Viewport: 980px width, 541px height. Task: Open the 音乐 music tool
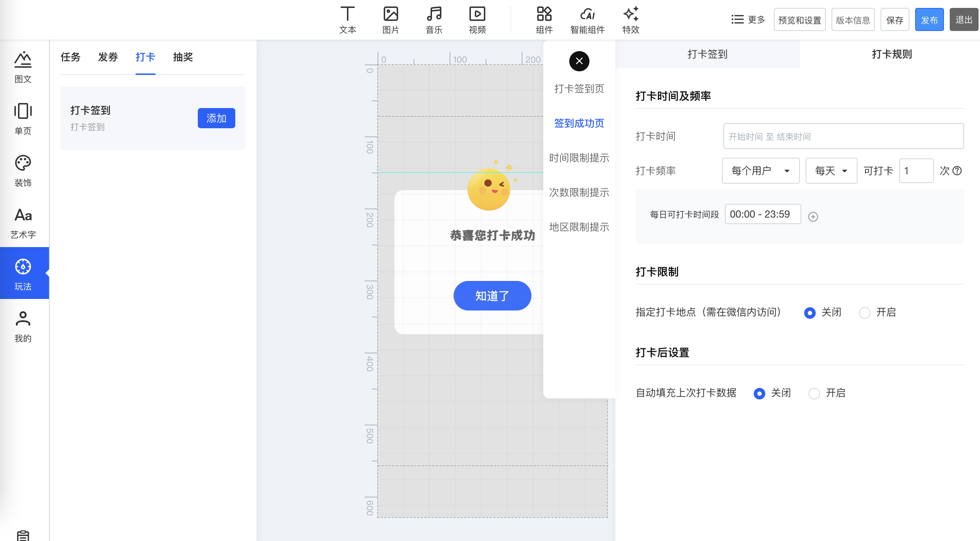(434, 20)
